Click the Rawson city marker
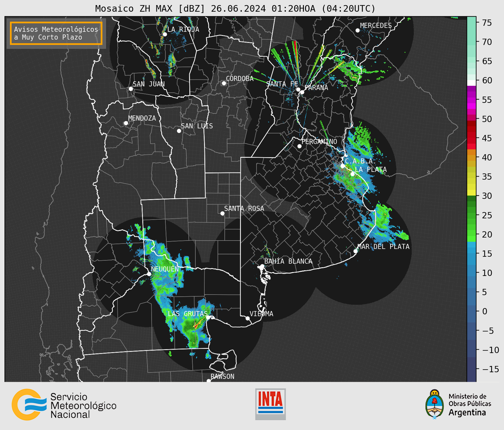 [x=209, y=381]
